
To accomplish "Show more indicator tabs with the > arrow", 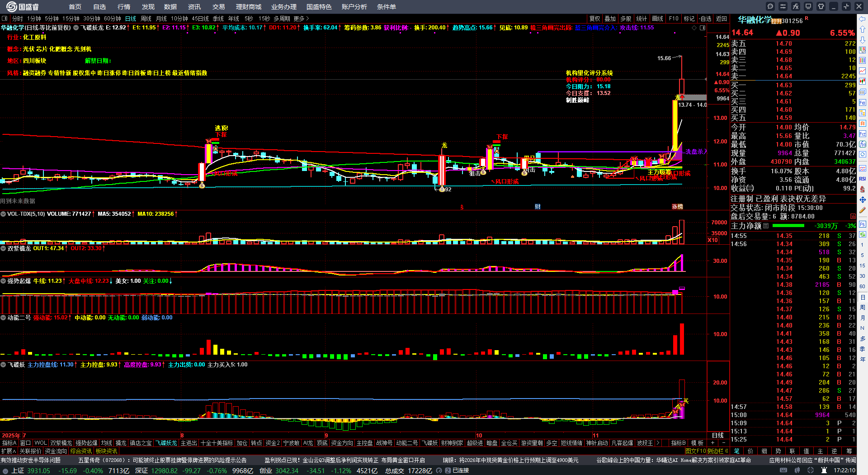I will tap(658, 443).
